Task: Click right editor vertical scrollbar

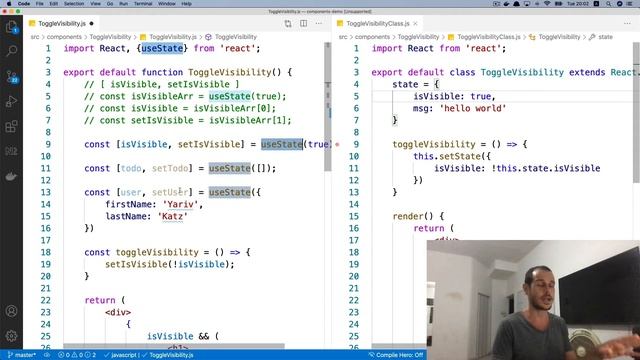Action: 636,112
